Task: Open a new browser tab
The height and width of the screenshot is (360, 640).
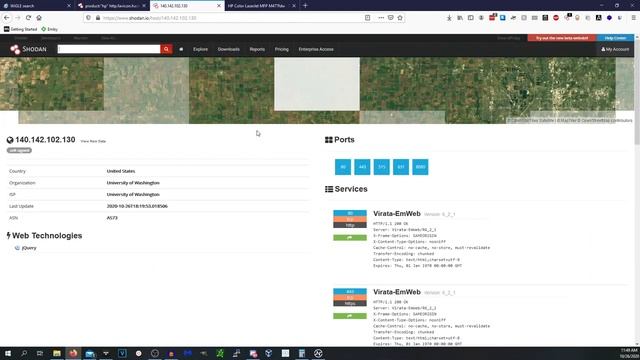Action: 305,6
